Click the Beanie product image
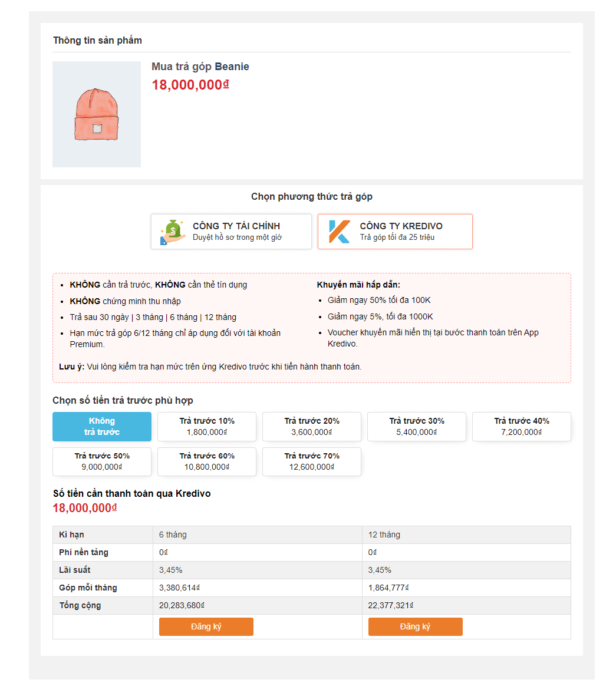616x696 pixels. click(96, 114)
